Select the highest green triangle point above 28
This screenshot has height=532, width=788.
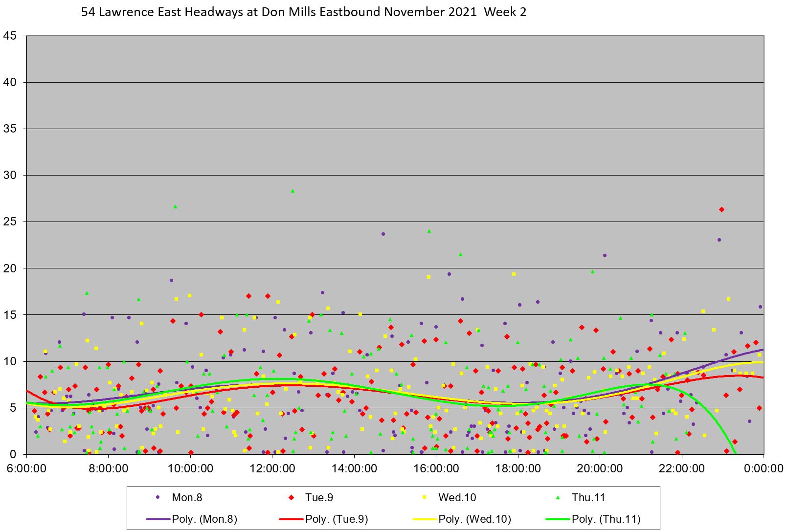pyautogui.click(x=293, y=191)
